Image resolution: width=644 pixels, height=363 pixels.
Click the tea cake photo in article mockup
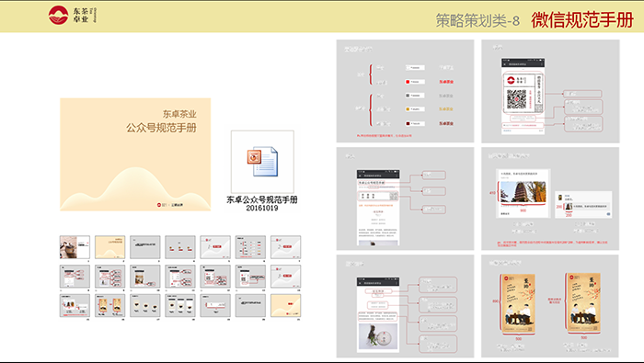click(378, 336)
